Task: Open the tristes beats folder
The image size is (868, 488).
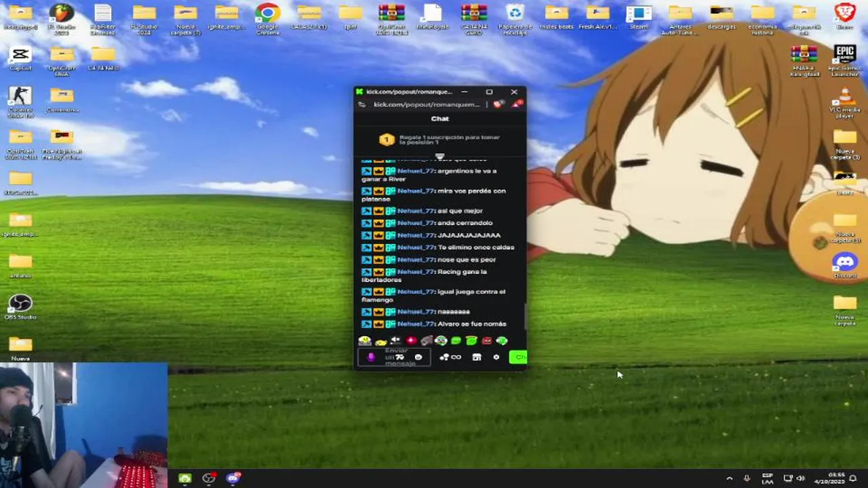Action: point(556,17)
